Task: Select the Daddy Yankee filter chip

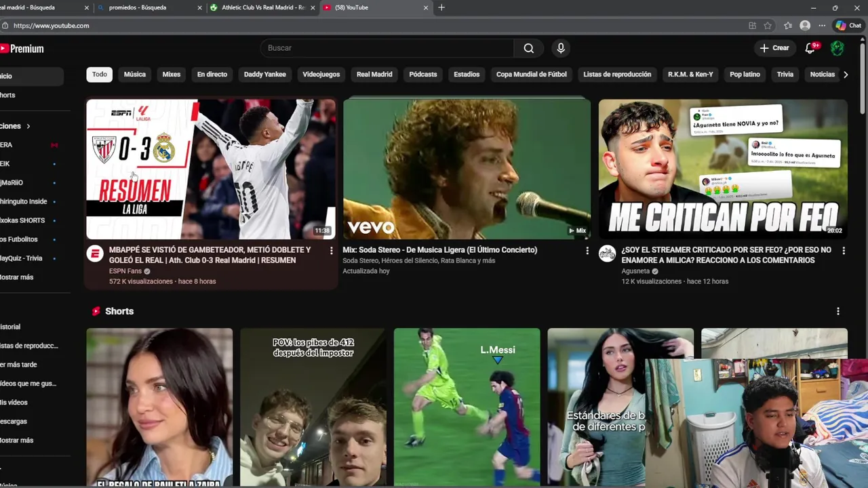Action: tap(265, 75)
